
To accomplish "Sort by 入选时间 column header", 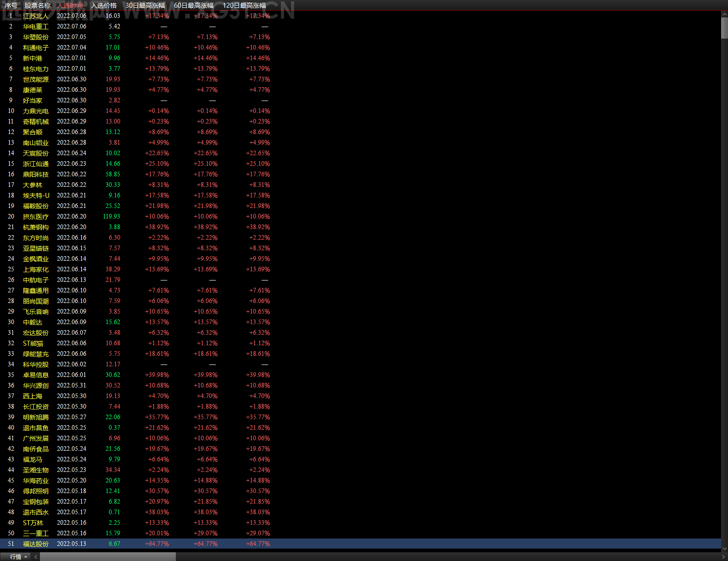I will [70, 6].
